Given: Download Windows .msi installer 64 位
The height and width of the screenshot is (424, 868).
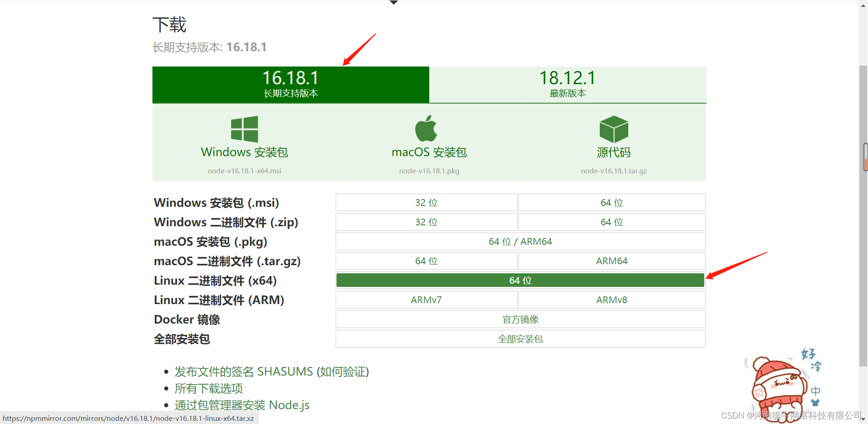Looking at the screenshot, I should click(612, 203).
